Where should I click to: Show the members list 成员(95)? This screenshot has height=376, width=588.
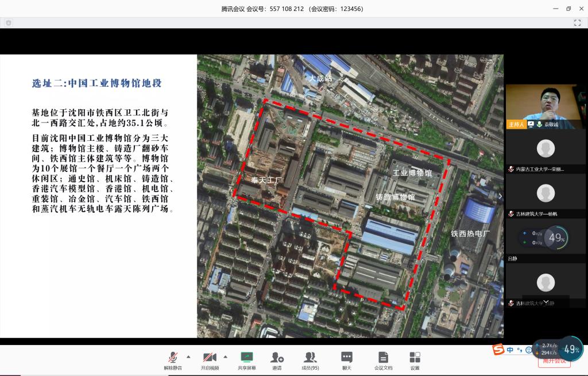click(x=310, y=360)
